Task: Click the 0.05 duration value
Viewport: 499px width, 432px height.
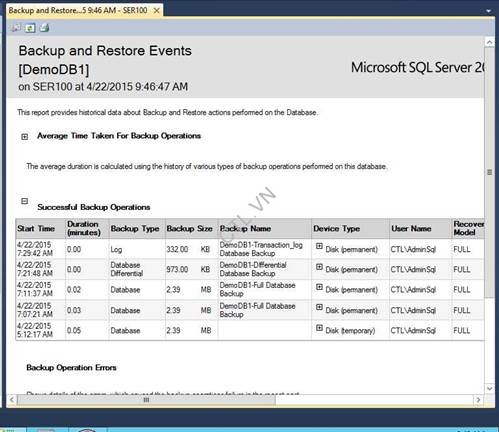Action: point(74,330)
